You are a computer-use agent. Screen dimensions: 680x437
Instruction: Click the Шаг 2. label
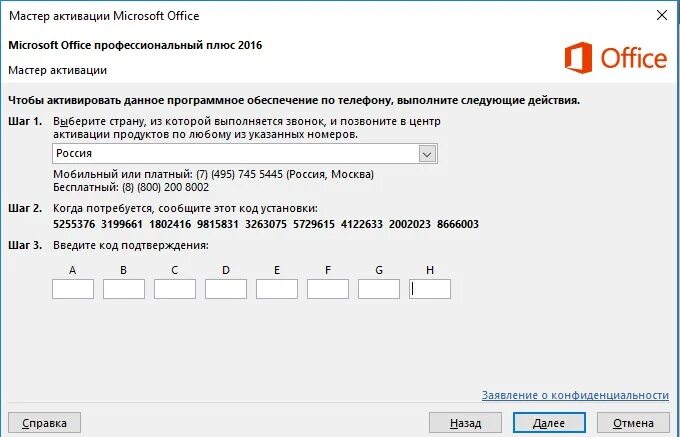(x=25, y=209)
